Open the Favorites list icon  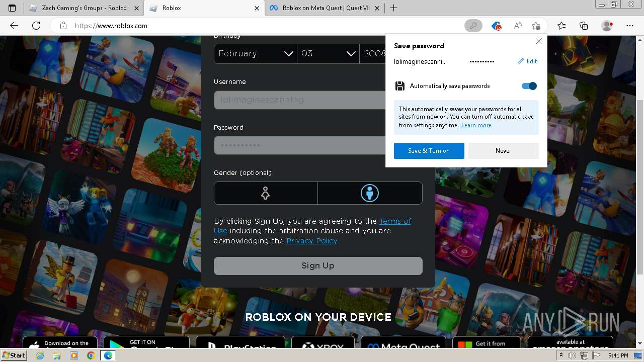point(561,26)
